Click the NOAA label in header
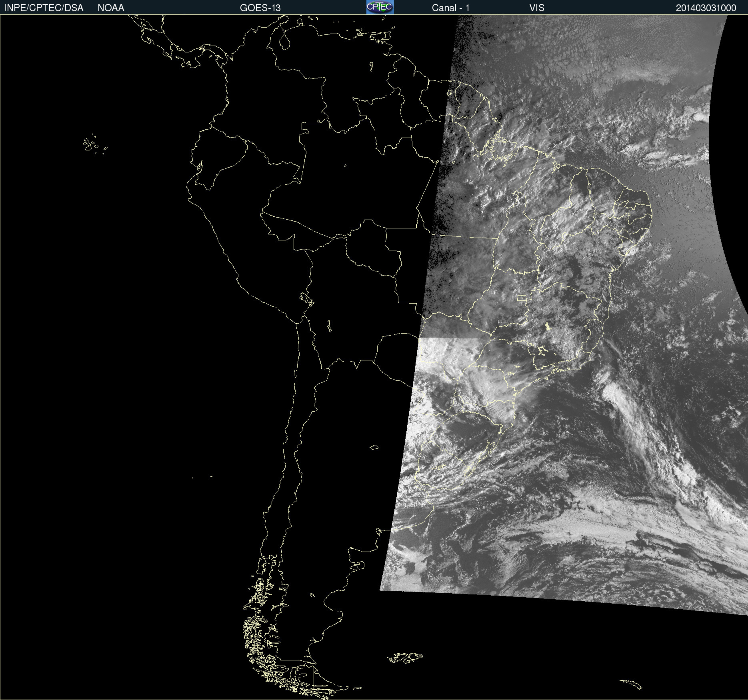This screenshot has height=700, width=748. tap(111, 8)
